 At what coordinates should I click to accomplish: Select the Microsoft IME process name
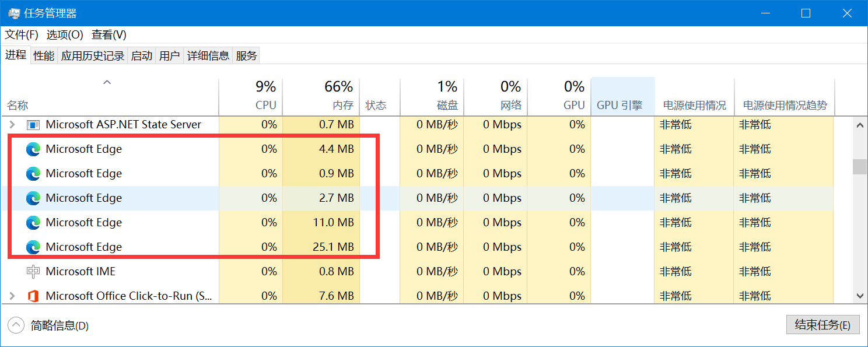[x=80, y=271]
